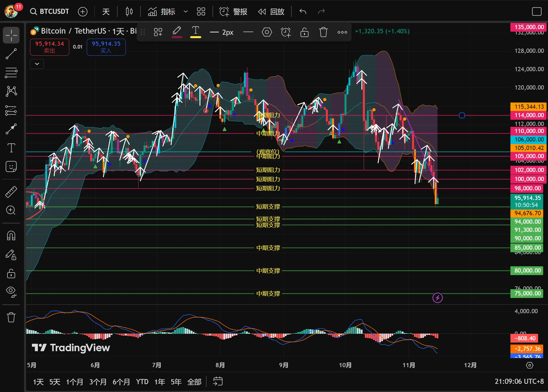Select the text annotation tool in sidebar

11,148
